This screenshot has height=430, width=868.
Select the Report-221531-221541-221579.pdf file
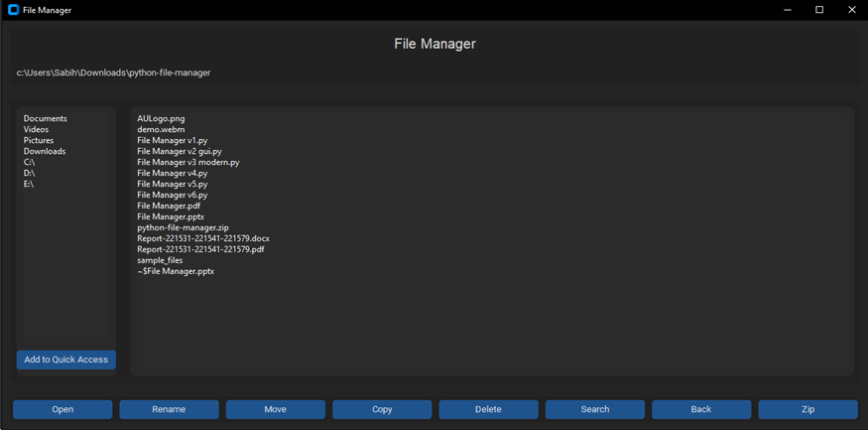click(200, 249)
